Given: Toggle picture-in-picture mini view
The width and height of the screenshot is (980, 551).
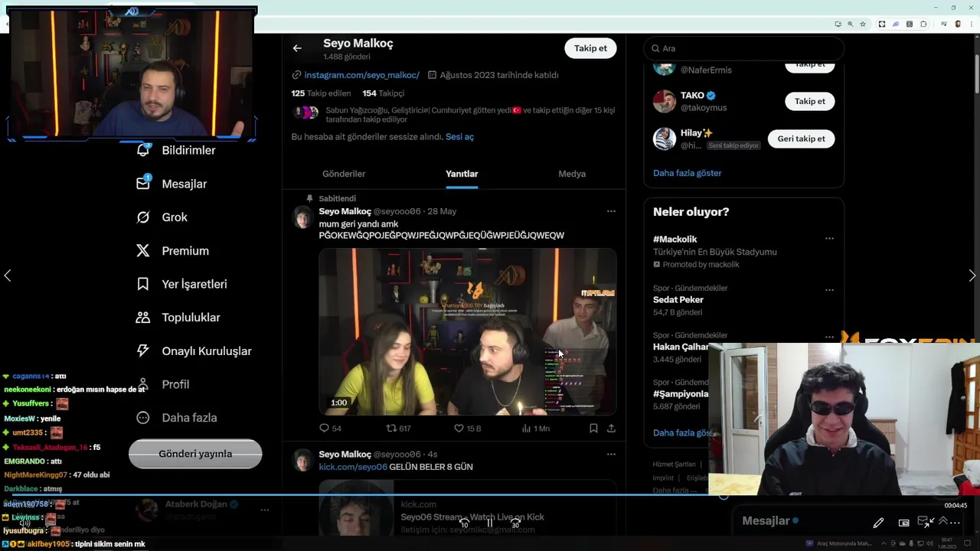Looking at the screenshot, I should pos(903,523).
